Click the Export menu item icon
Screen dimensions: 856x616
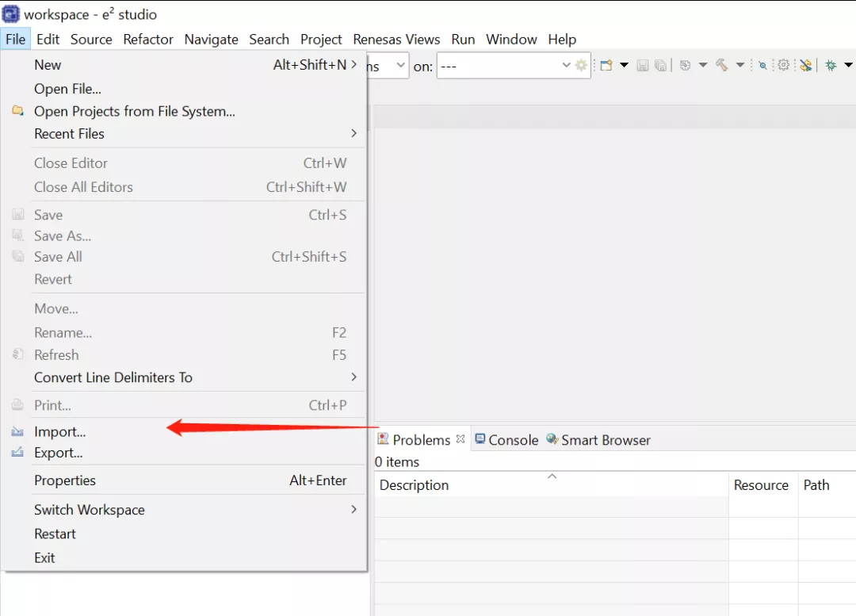click(17, 452)
